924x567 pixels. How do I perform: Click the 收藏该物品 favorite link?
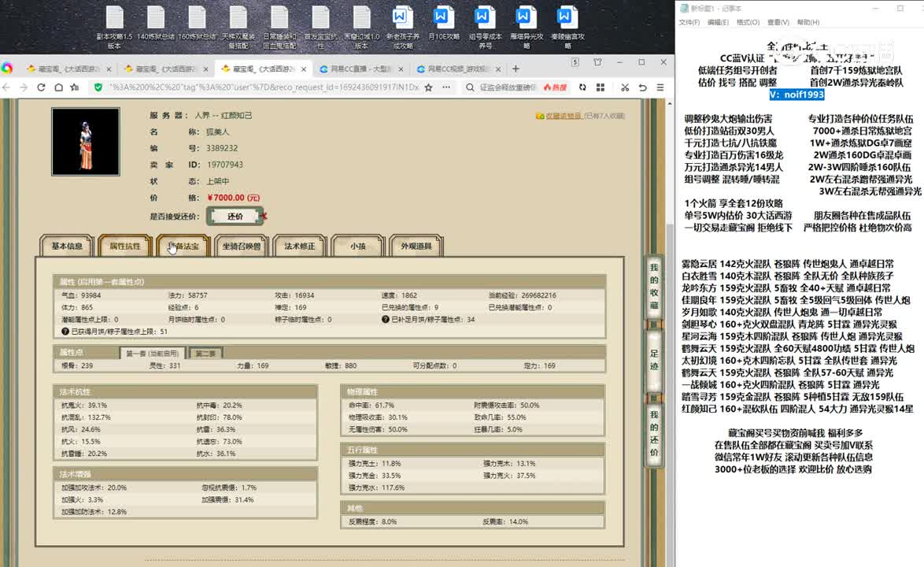pyautogui.click(x=563, y=116)
